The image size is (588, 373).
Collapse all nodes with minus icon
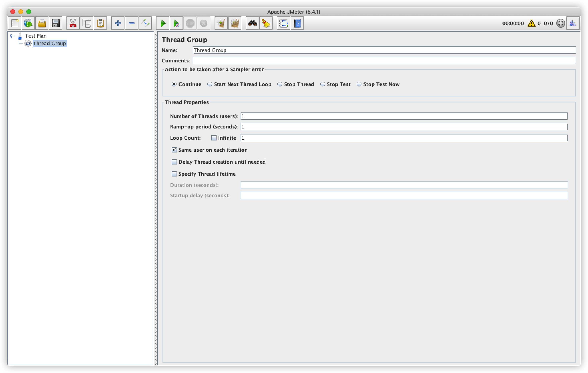(132, 23)
